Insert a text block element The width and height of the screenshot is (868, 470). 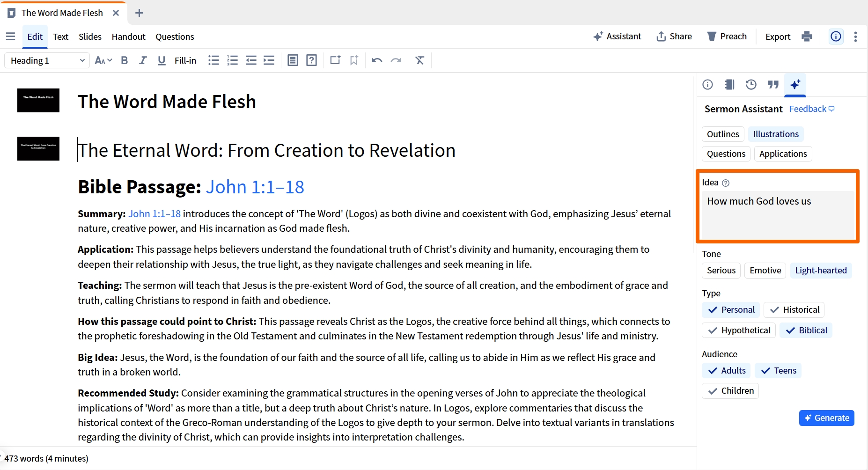point(293,60)
